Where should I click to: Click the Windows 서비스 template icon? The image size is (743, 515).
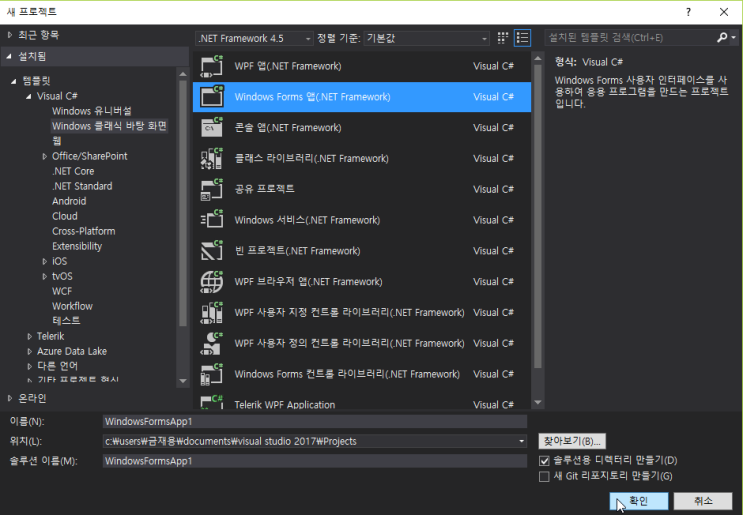(x=212, y=220)
